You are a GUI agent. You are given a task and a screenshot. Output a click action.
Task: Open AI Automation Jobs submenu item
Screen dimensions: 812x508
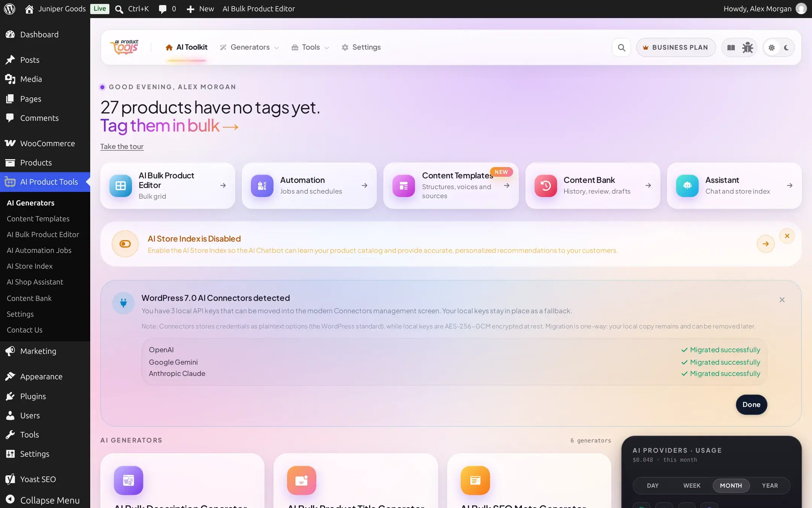tap(39, 250)
